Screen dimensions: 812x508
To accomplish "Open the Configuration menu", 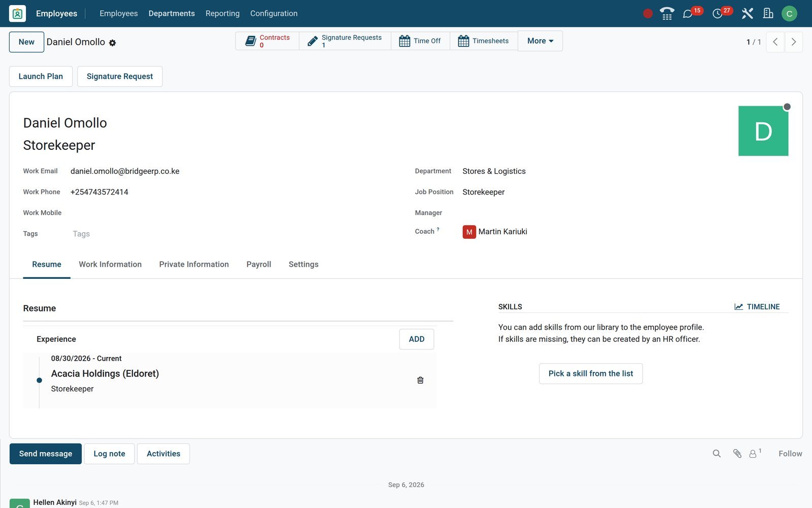I will click(274, 14).
